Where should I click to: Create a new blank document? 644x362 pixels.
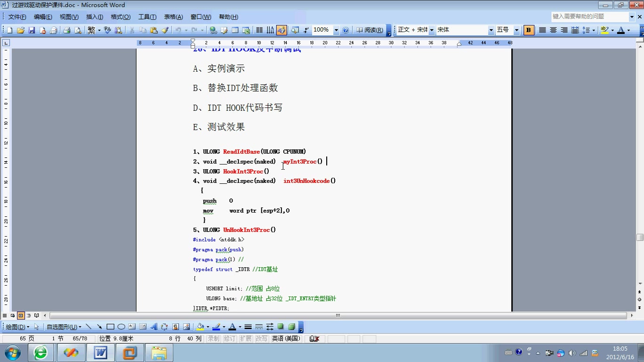[x=9, y=30]
